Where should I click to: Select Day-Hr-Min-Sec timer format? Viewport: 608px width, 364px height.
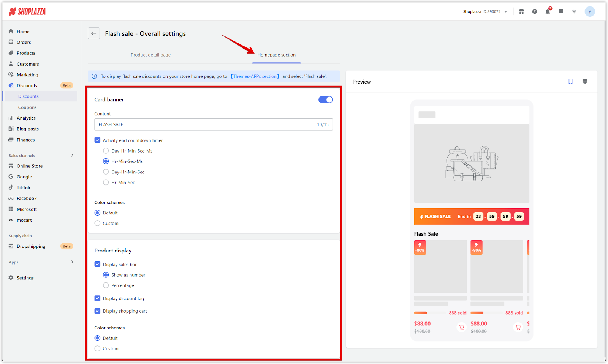tap(106, 172)
